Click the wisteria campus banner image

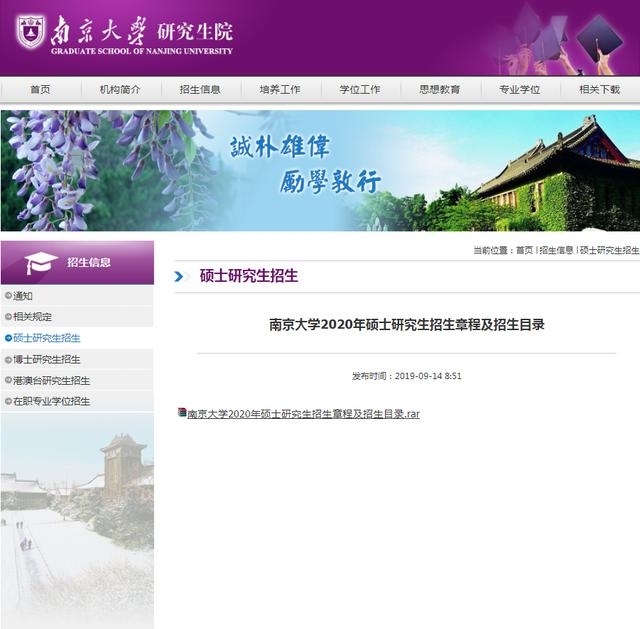[x=320, y=171]
